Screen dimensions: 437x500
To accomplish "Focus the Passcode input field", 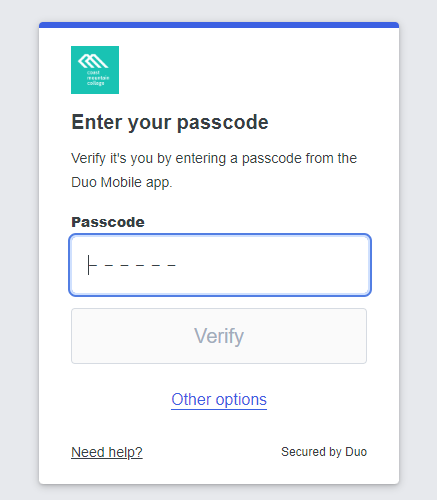I will click(x=220, y=265).
